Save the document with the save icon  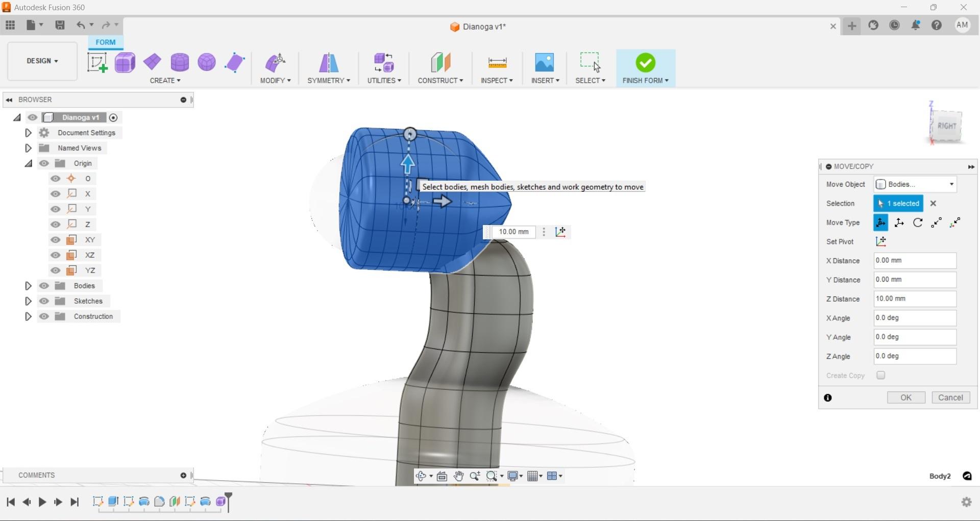(60, 25)
